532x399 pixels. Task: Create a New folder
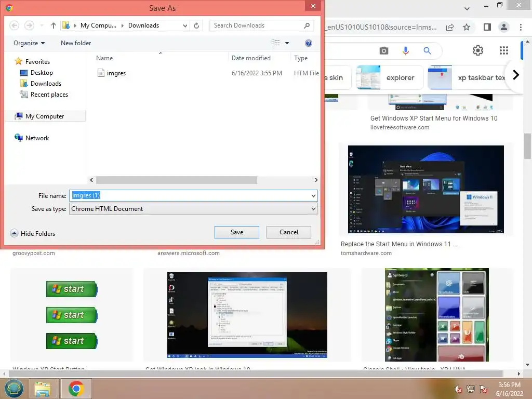(x=76, y=43)
